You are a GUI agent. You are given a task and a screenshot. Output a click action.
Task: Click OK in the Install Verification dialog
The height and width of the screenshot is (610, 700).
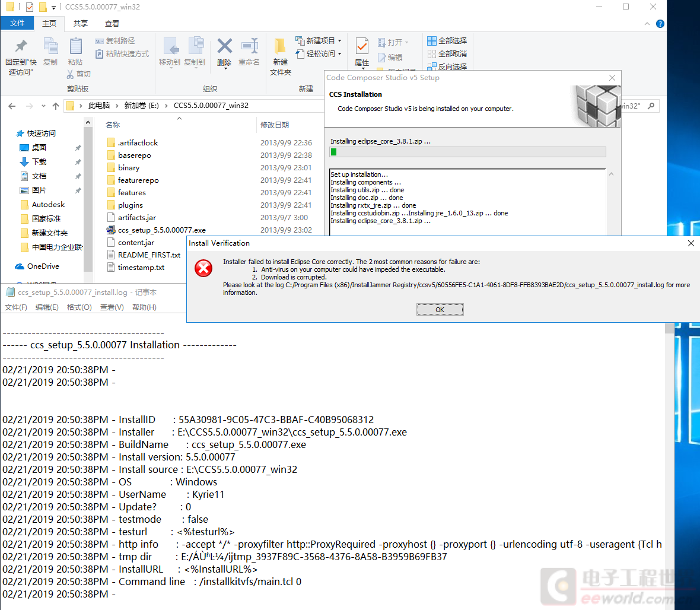[x=440, y=310]
